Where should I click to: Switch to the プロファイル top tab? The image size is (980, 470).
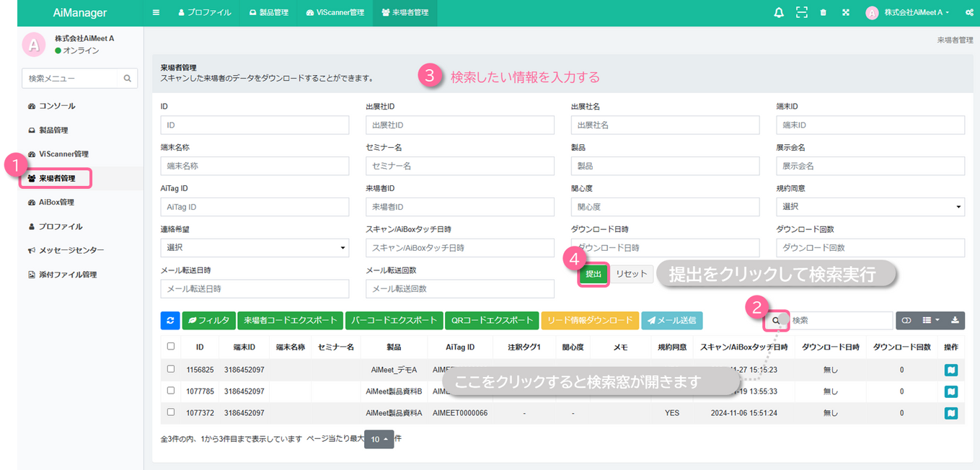(x=204, y=13)
